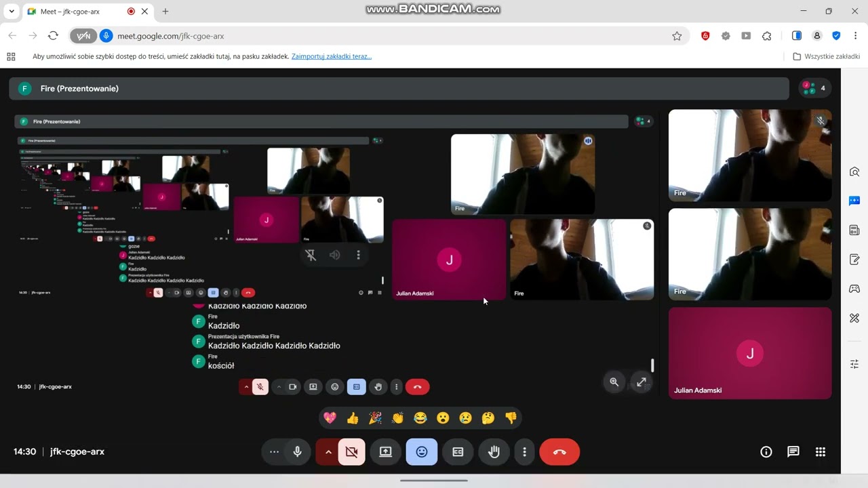Open the image search icon in browser sidebar
868x488 pixels.
[x=854, y=172]
